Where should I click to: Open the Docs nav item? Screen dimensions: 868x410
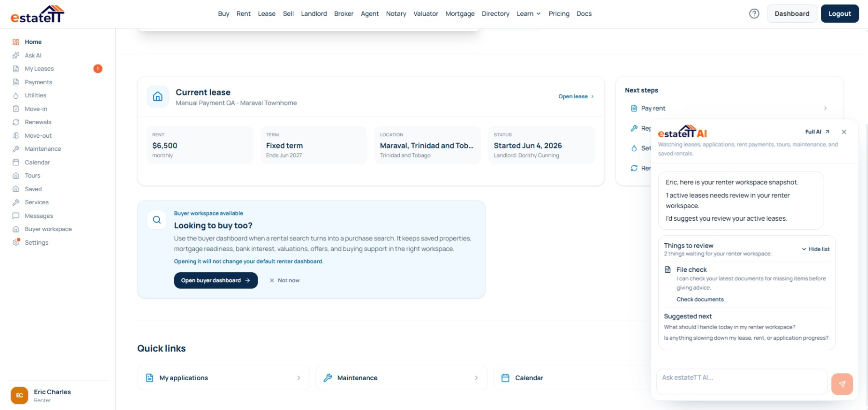[x=584, y=13]
